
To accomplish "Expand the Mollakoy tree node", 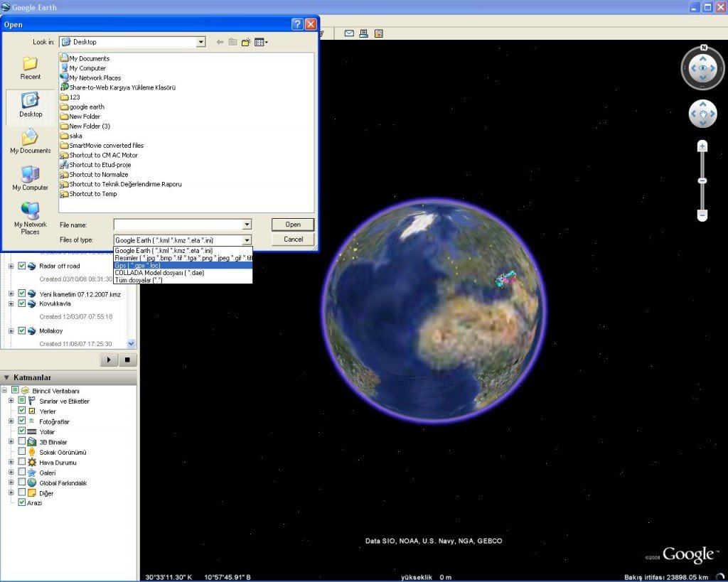I will pos(11,331).
